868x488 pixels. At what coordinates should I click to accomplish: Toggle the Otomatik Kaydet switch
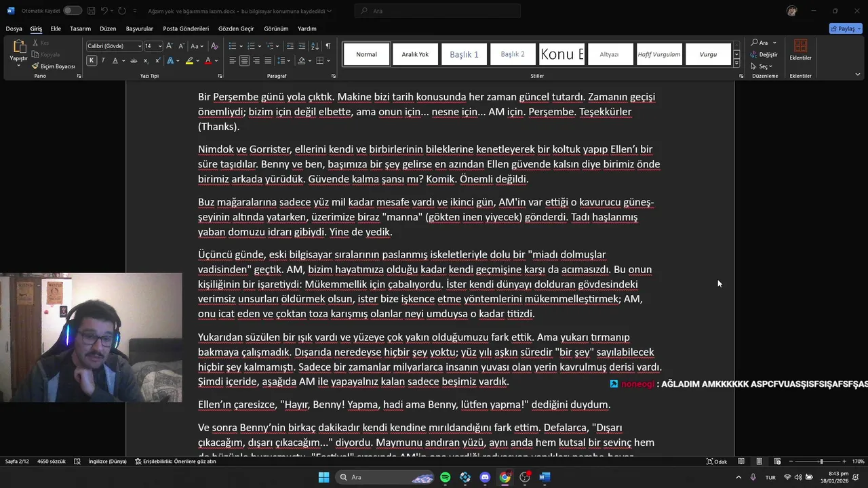pos(73,11)
